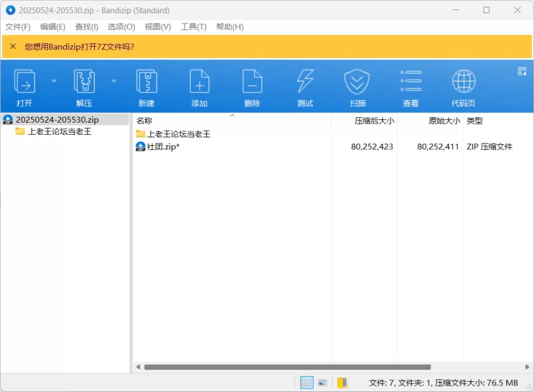Viewport: 534px width, 392px height.
Task: Click the 查看 (View) list icon
Action: (x=411, y=81)
